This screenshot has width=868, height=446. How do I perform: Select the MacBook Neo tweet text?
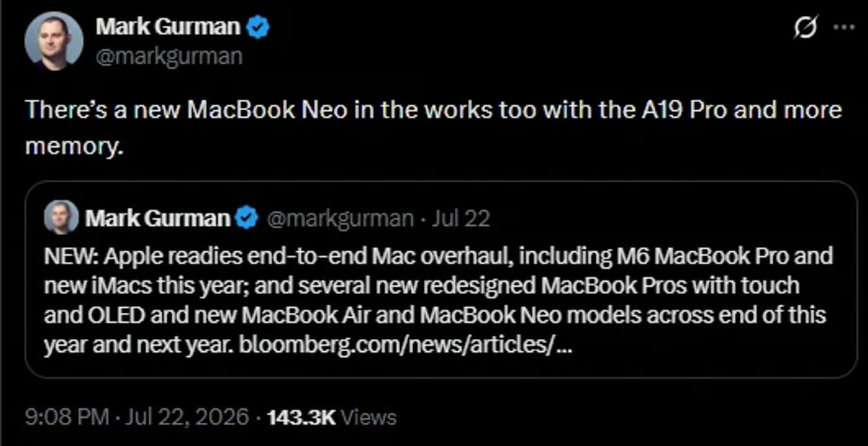[434, 128]
